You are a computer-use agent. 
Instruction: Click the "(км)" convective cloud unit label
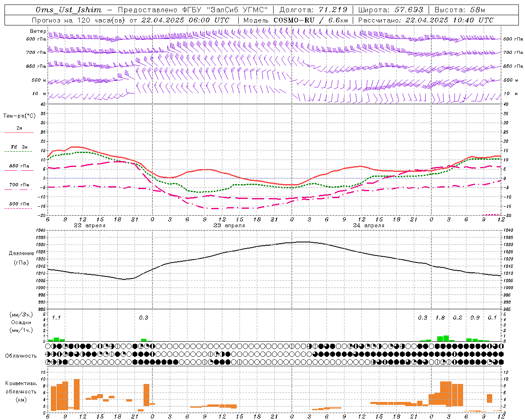tap(21, 399)
